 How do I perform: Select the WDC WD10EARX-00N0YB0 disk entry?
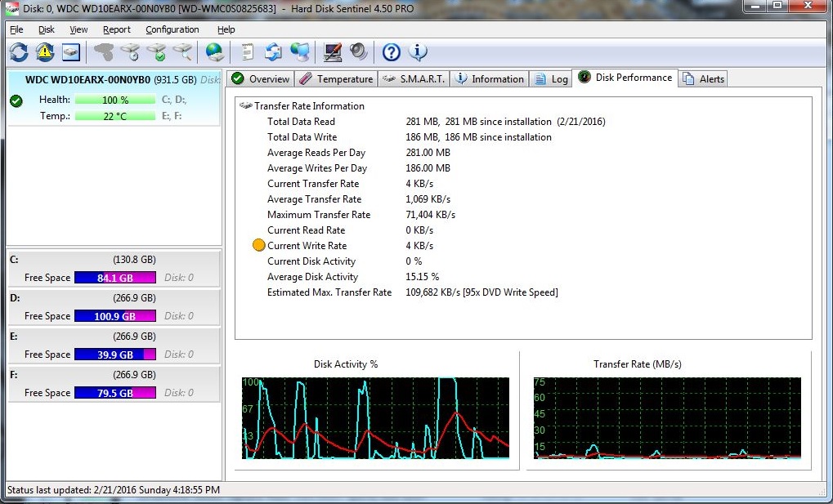pyautogui.click(x=113, y=98)
